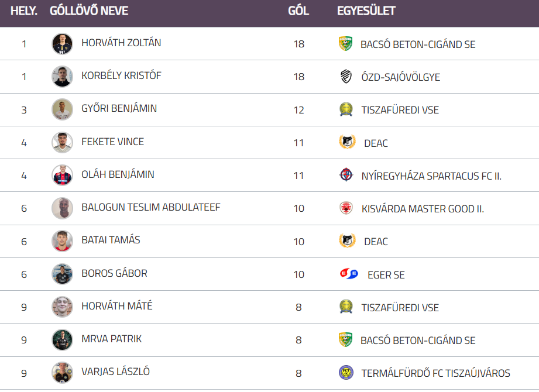Open Horváth Zoltán's player photo

[x=62, y=44]
